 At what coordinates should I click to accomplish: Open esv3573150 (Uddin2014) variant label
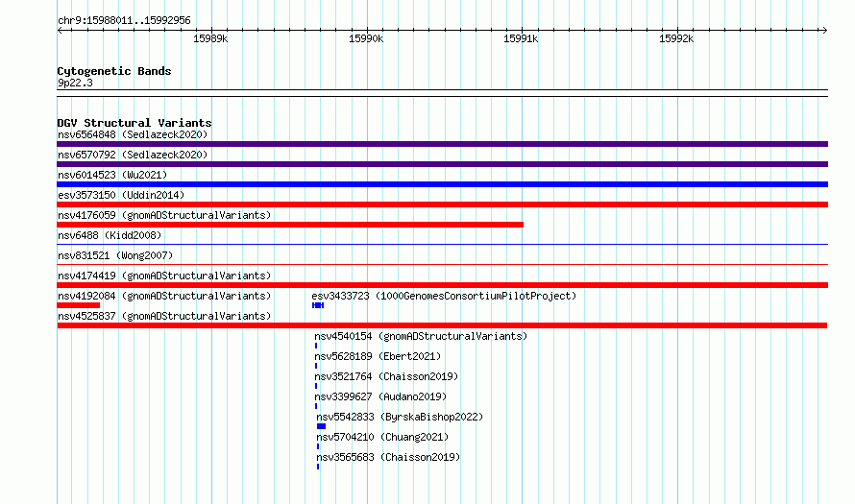pos(121,195)
